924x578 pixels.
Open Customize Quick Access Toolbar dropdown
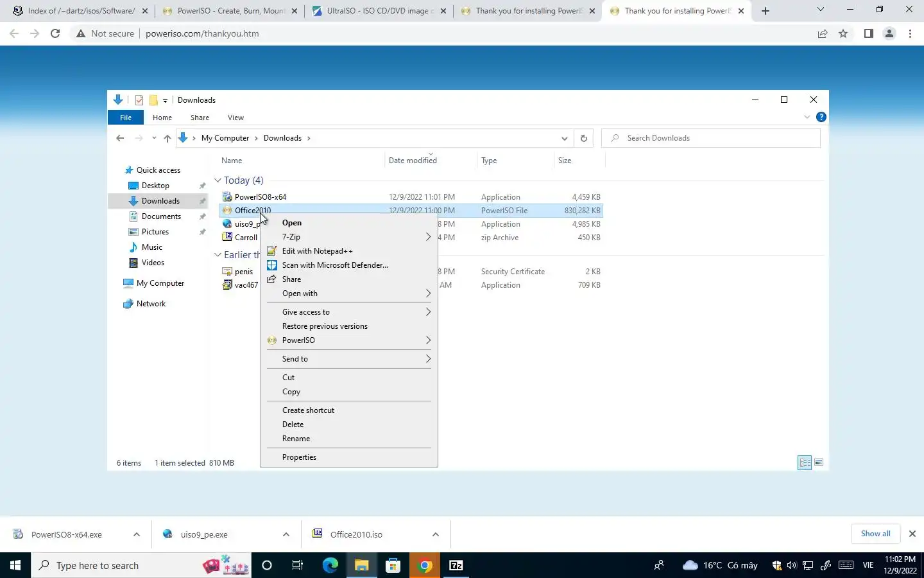coord(165,100)
